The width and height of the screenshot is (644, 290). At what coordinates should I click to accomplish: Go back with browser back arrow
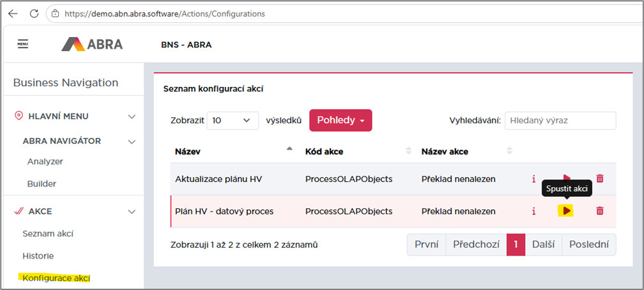[13, 13]
